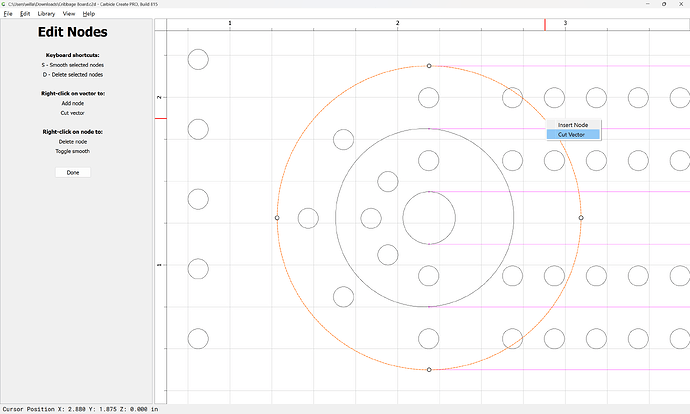Click the 'S - Smooth selected nodes' text
Screen dimensions: 690x414
click(x=73, y=65)
